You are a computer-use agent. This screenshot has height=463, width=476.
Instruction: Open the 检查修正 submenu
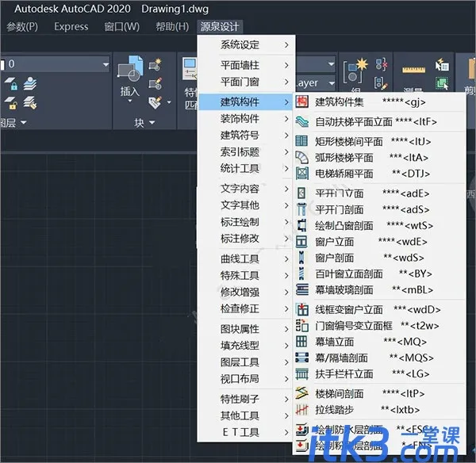click(x=246, y=309)
